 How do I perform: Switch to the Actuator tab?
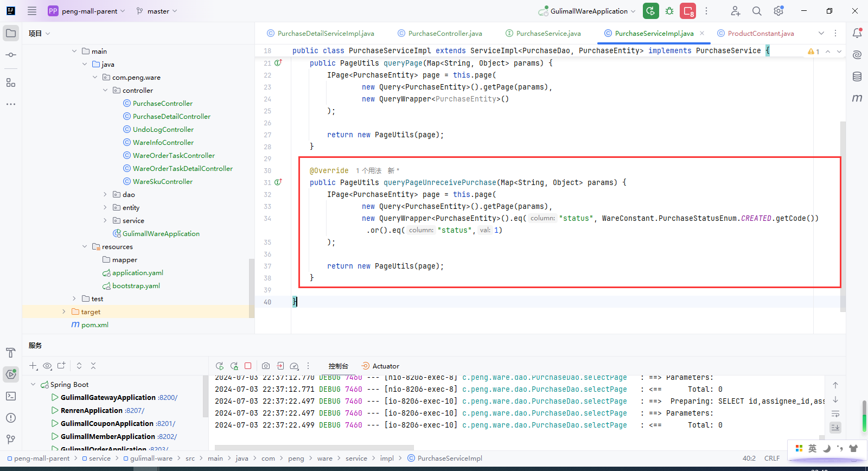380,366
